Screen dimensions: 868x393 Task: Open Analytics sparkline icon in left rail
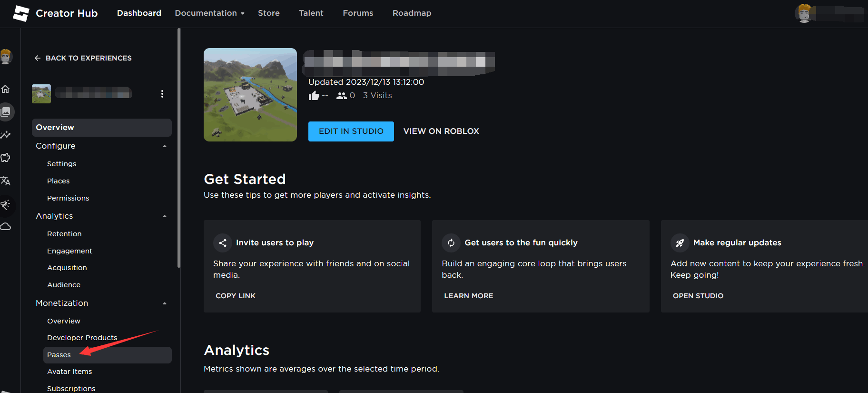[x=6, y=135]
